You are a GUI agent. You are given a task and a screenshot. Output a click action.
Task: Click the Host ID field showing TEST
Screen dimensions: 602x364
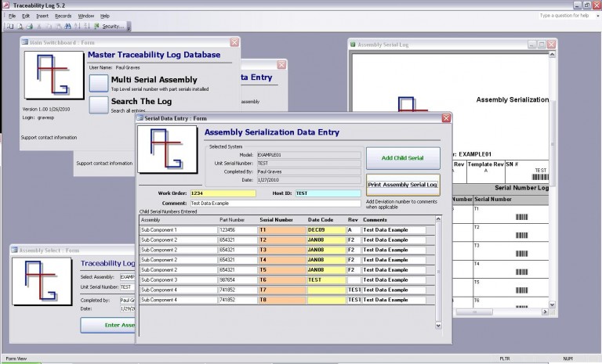[328, 193]
